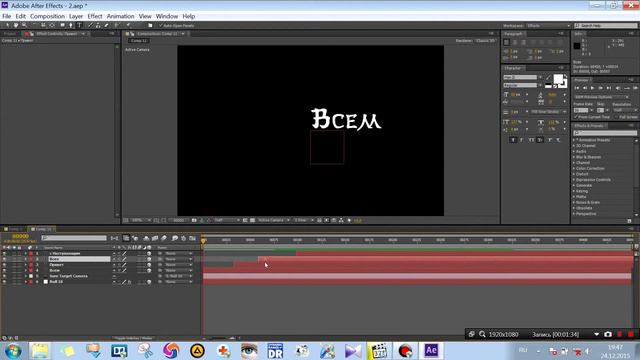Select the Unified Camera tool

(43, 25)
